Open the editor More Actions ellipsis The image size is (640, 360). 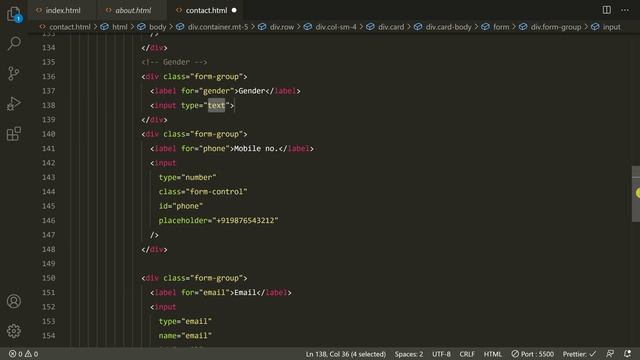point(625,10)
